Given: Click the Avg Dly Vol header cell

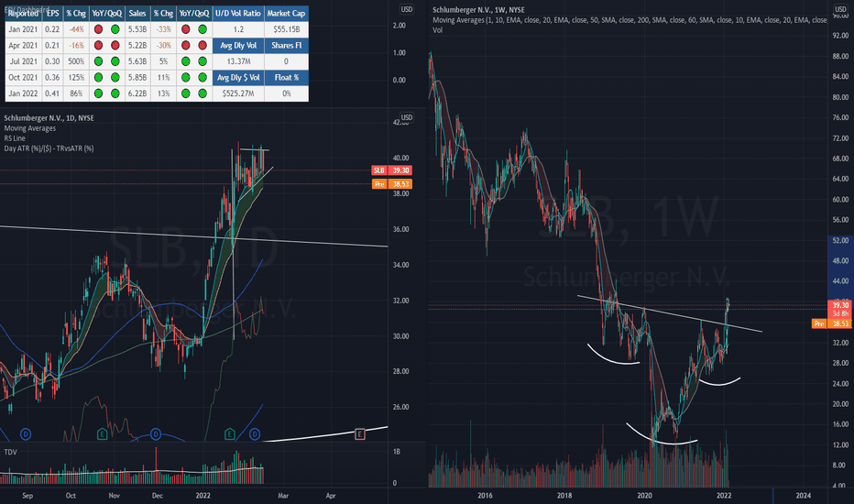Looking at the screenshot, I should tap(238, 45).
